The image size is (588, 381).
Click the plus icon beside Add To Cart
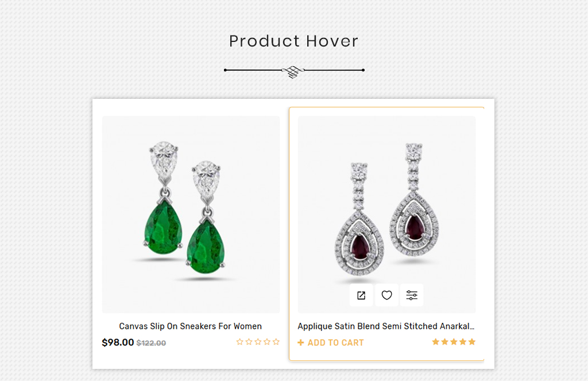(x=301, y=342)
